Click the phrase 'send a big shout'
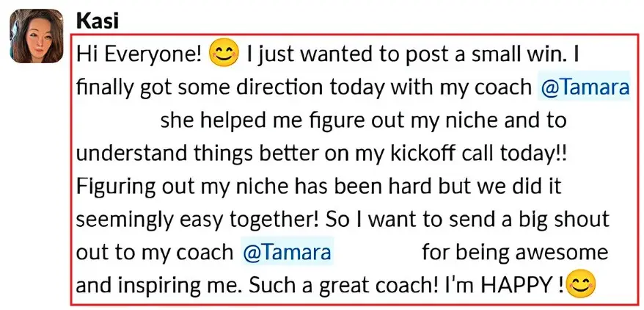This screenshot has width=644, height=310. pos(527,219)
